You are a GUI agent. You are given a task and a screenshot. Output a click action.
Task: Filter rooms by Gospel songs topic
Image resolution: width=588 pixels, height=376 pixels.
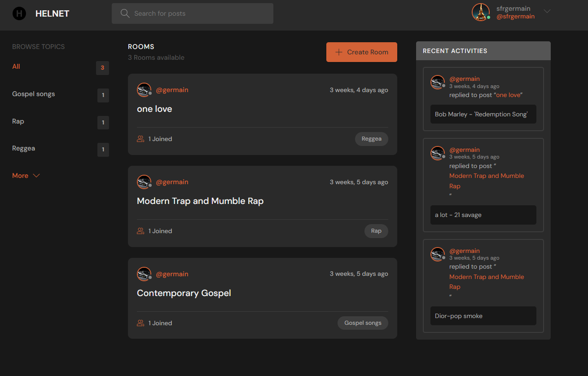34,94
